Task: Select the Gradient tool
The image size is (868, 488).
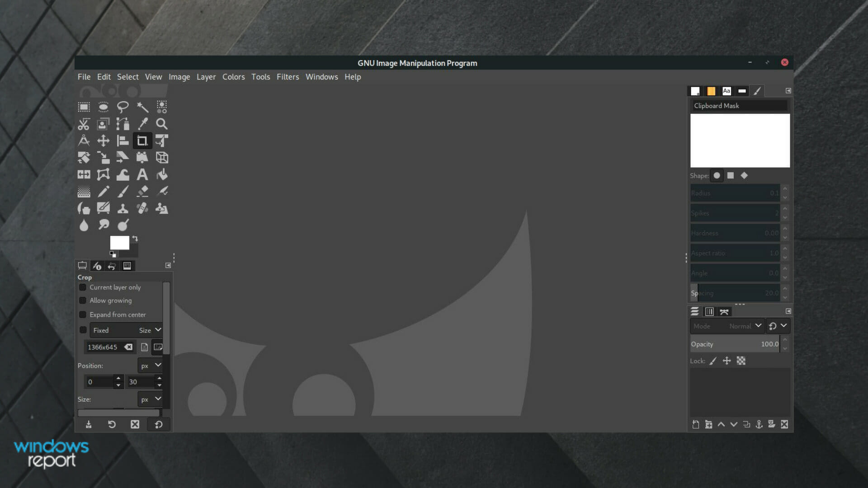Action: coord(84,192)
